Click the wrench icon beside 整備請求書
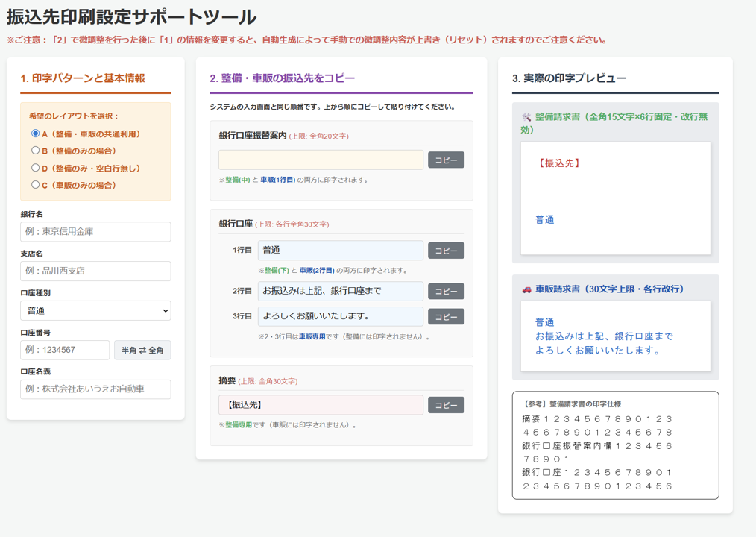 click(x=526, y=117)
